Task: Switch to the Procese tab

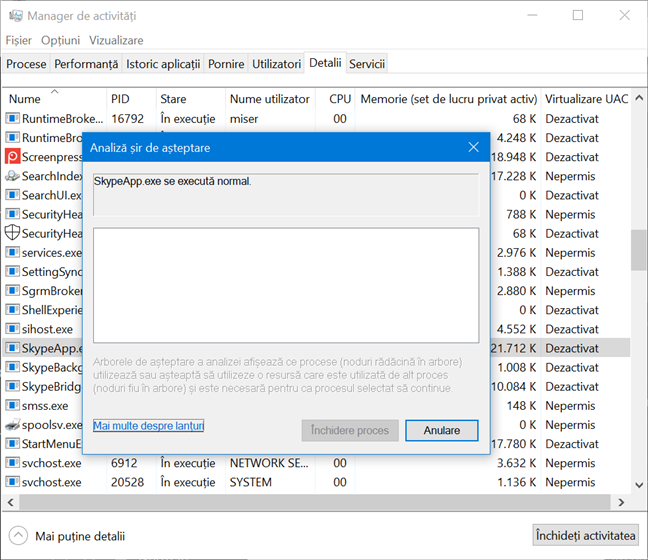Action: (26, 64)
